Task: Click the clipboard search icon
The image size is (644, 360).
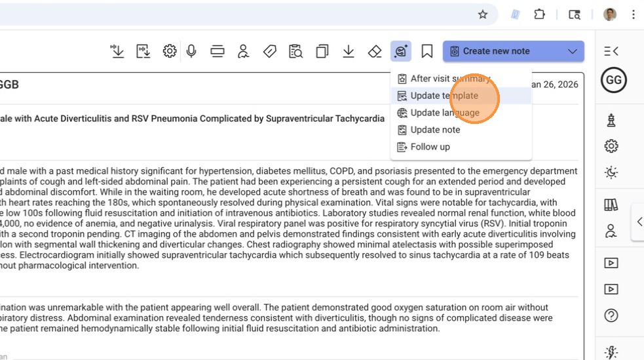Action: [295, 51]
